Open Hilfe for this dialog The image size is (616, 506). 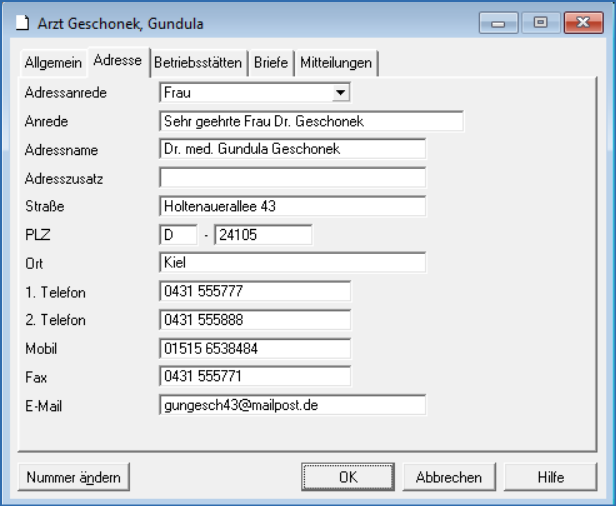[550, 477]
